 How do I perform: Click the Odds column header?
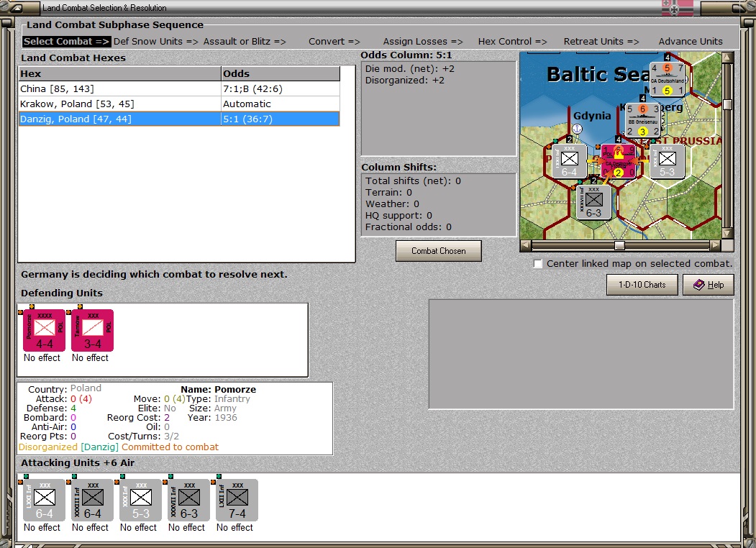(280, 74)
